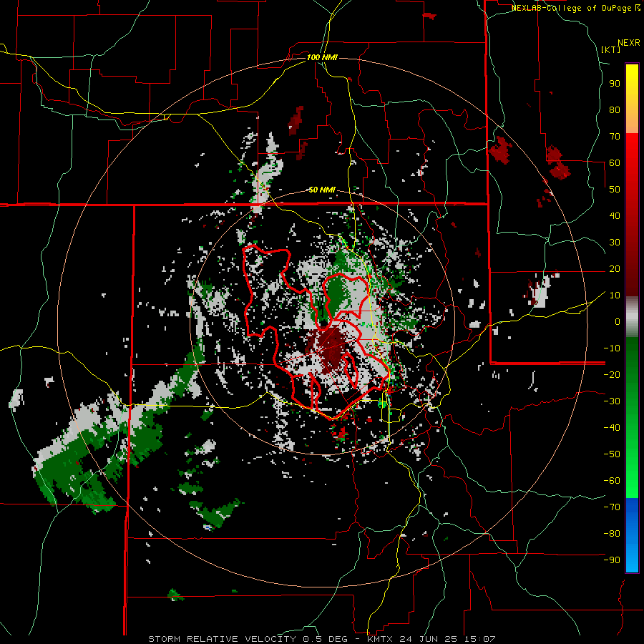Click the 50 value on the velocity scale
Screen dimensions: 644x644
(x=615, y=190)
